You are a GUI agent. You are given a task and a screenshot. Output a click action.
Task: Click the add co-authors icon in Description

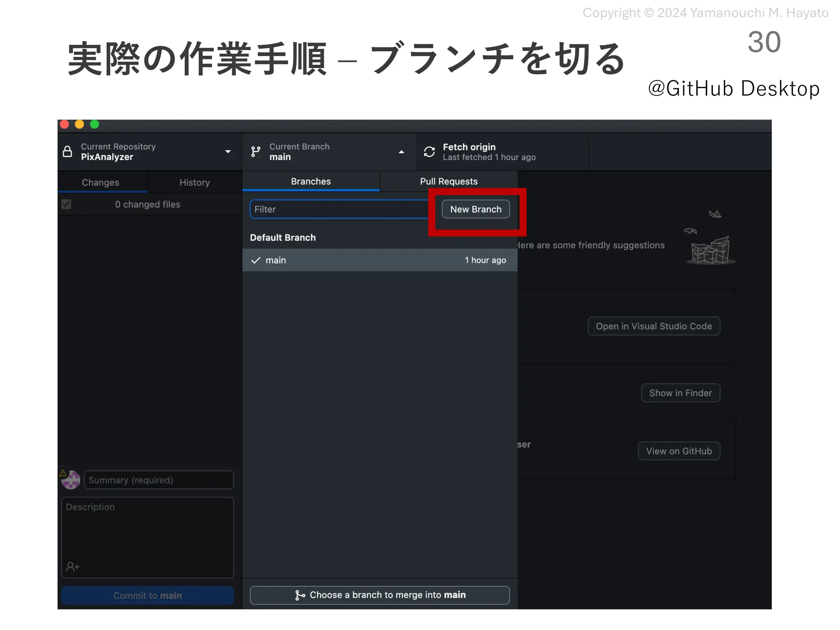click(73, 567)
